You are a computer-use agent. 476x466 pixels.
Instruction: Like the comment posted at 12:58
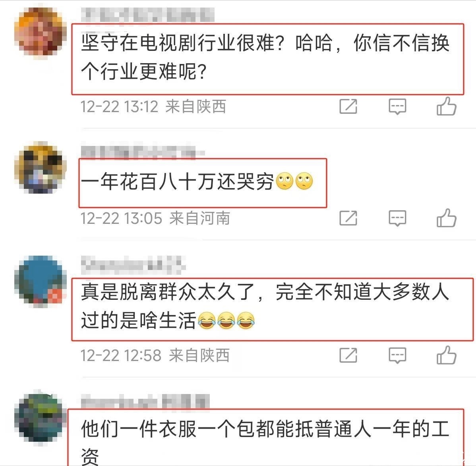point(446,355)
